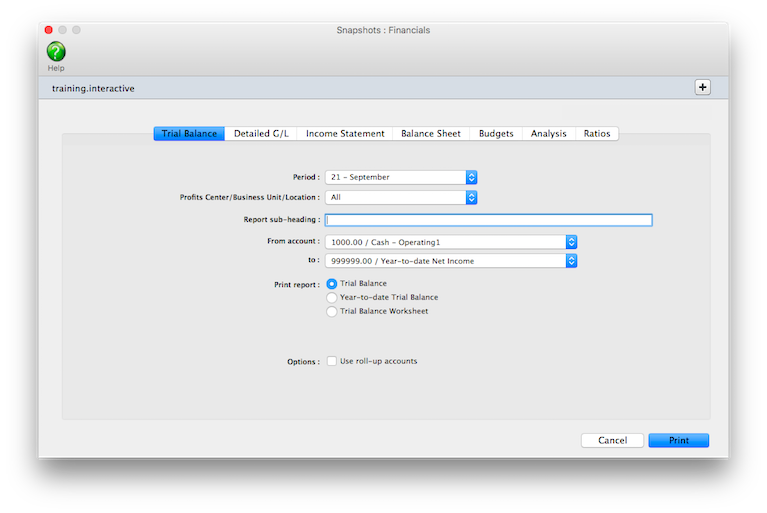Select the Ratios tab
This screenshot has height=513, width=767.
(x=597, y=134)
